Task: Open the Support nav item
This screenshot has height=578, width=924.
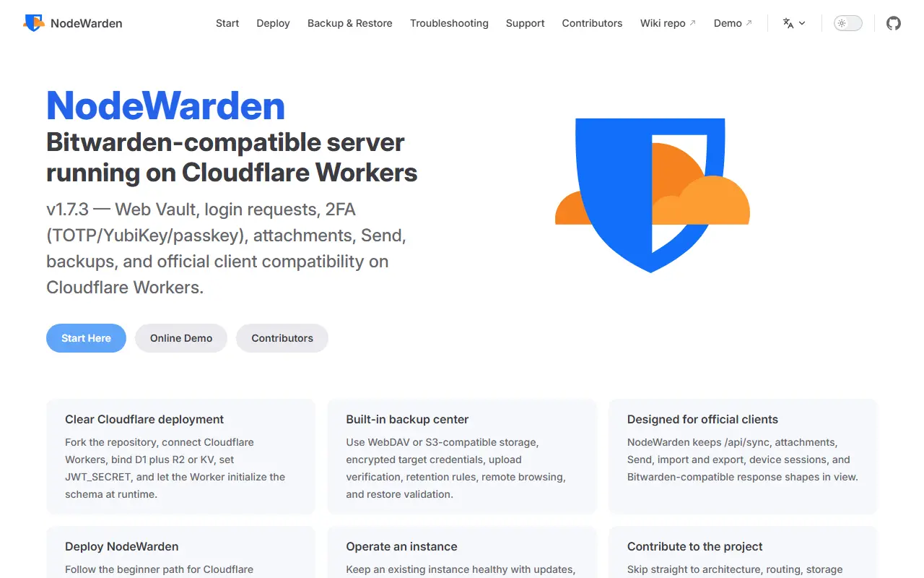Action: pyautogui.click(x=525, y=23)
